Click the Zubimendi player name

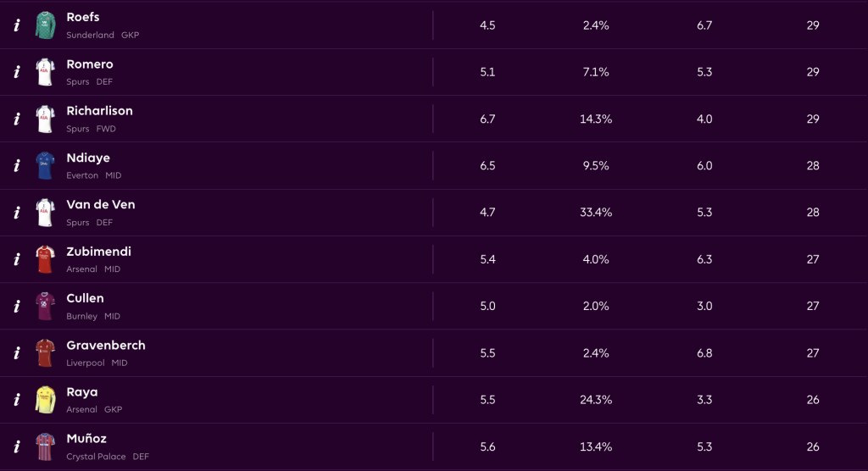(98, 252)
